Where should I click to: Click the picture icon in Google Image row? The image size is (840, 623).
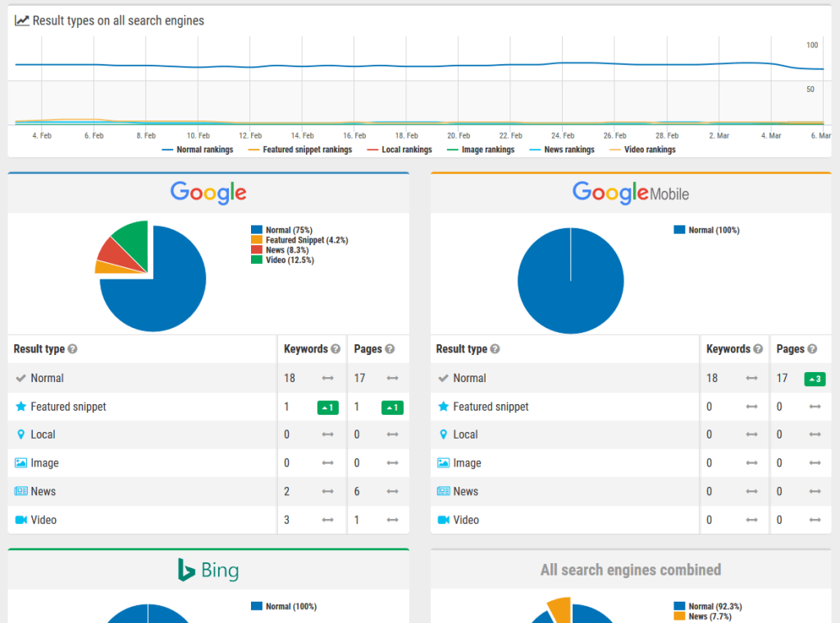21,463
